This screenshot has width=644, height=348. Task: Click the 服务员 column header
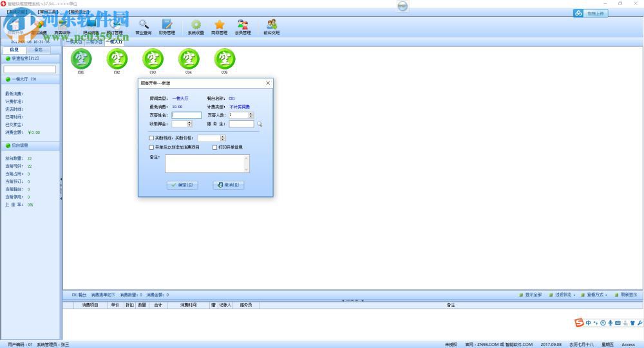[x=246, y=305]
